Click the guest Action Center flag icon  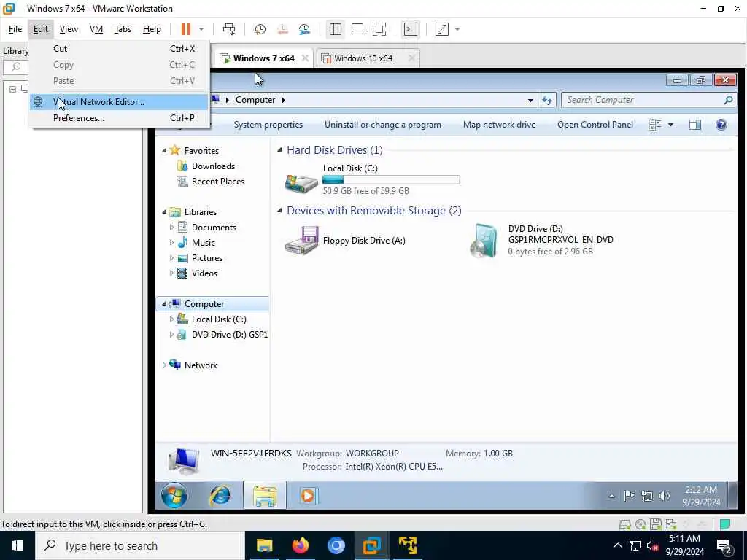pos(629,496)
